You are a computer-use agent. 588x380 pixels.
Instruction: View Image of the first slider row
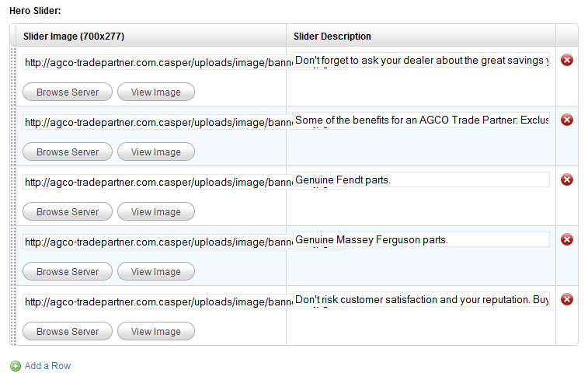[x=156, y=92]
